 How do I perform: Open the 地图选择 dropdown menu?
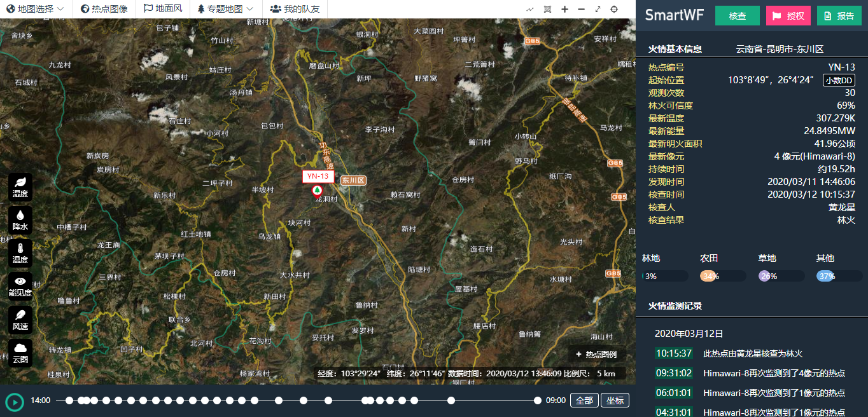[35, 9]
